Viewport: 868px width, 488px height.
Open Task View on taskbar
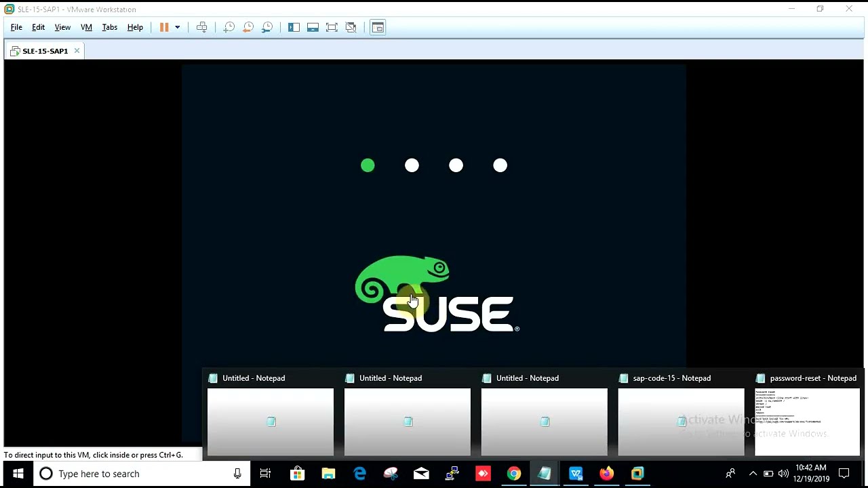click(265, 474)
